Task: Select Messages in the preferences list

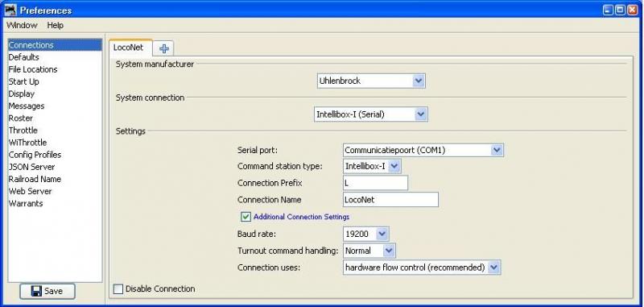Action: (x=55, y=106)
